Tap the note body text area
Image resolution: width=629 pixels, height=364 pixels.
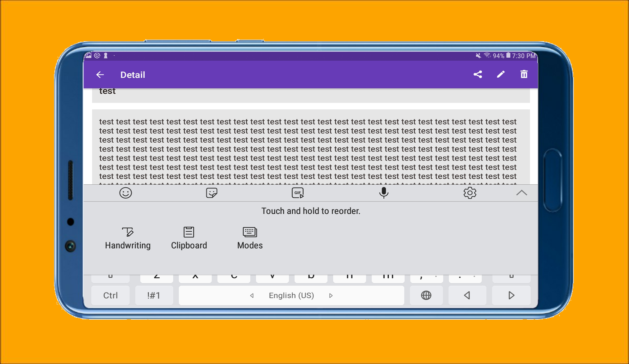(311, 147)
